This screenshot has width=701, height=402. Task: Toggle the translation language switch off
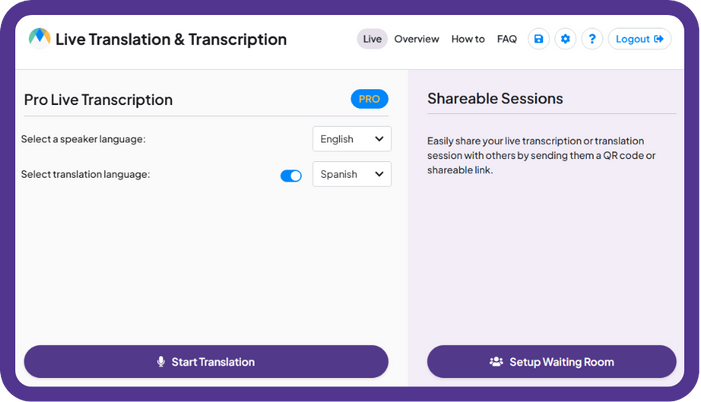pyautogui.click(x=291, y=176)
